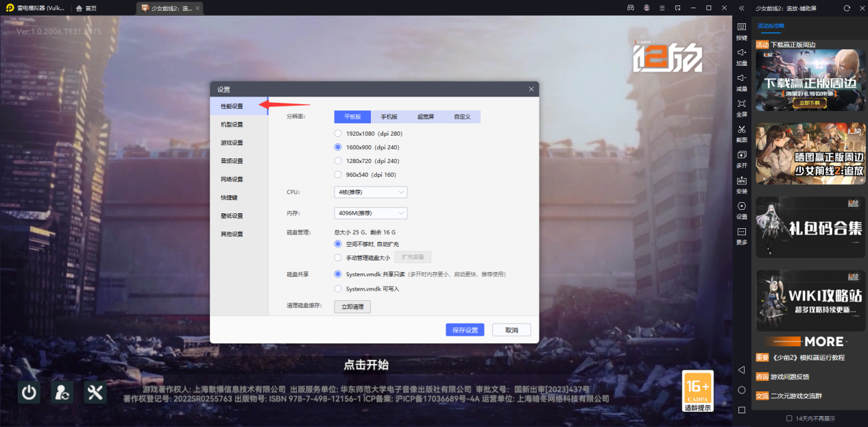The height and width of the screenshot is (427, 868).
Task: Open 游戏设置 in settings sidebar
Action: [239, 143]
